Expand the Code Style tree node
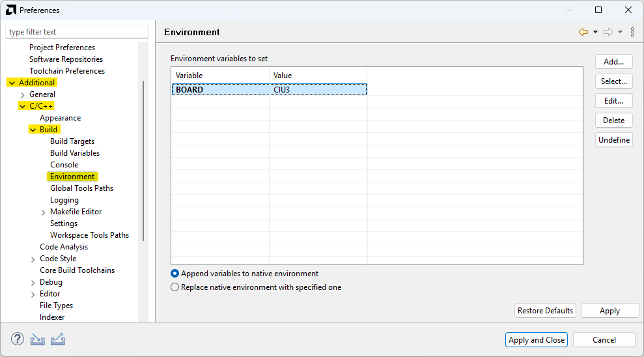644x357 pixels. click(33, 259)
